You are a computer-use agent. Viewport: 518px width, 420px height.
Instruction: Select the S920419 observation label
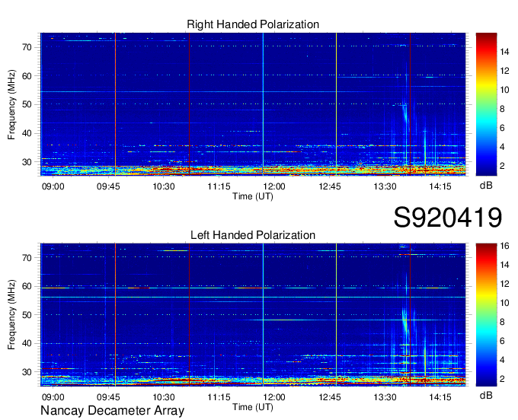(x=448, y=217)
